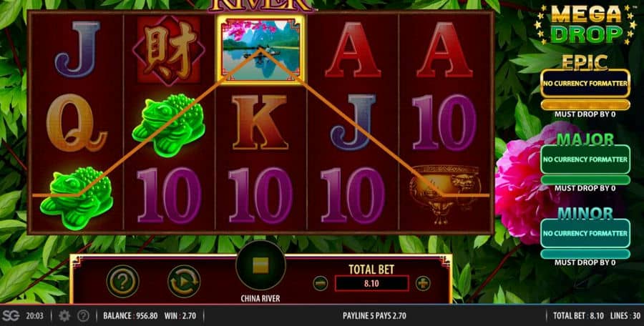This screenshot has height=326, width=644.
Task: Click the help icon in bottom status bar
Action: [84, 316]
